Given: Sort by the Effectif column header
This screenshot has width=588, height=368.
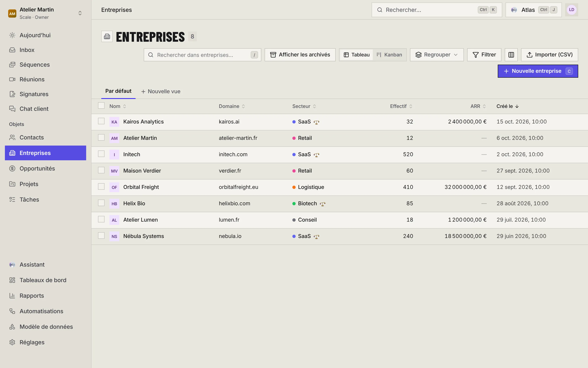Looking at the screenshot, I should pos(401,106).
